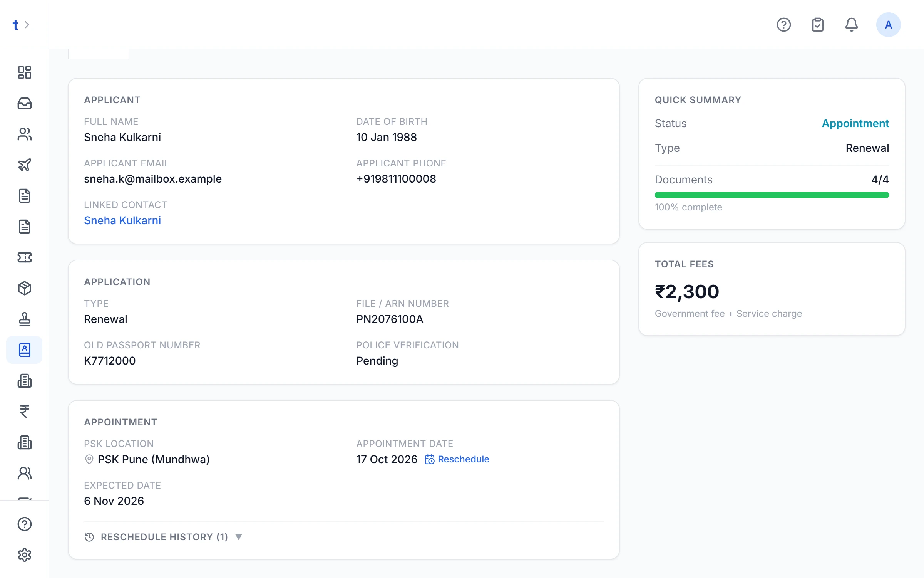Open the contacts people icon in sidebar
Screen dimensions: 924x578
point(24,134)
